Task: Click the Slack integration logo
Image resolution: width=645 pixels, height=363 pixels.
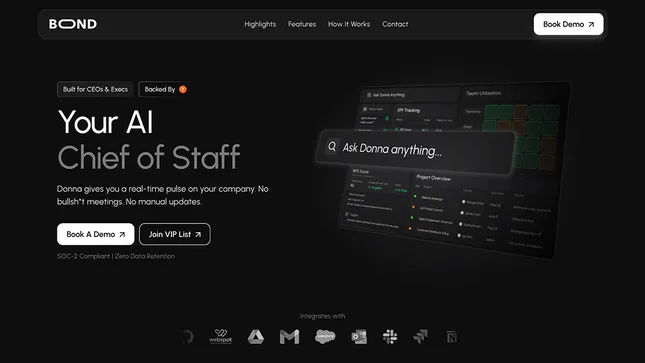Action: click(390, 337)
